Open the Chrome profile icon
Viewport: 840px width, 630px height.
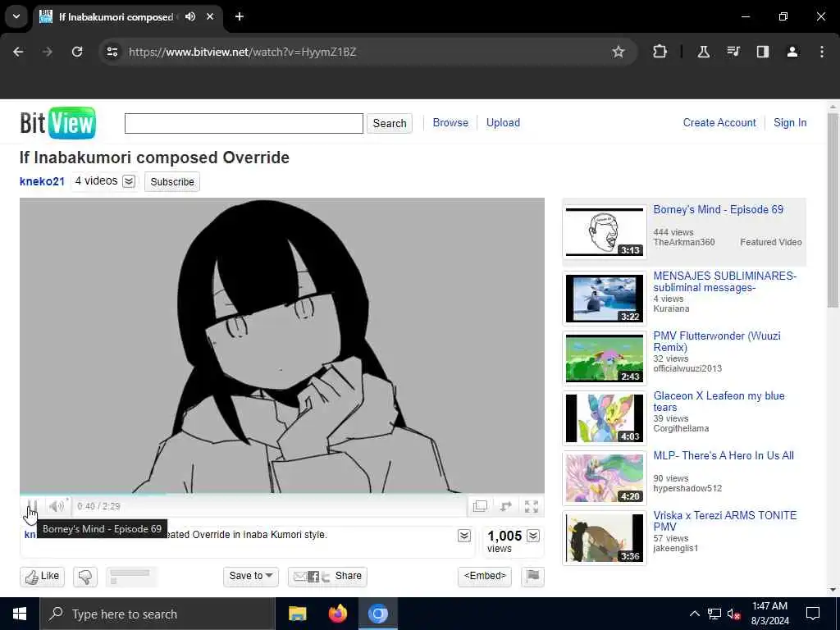792,52
